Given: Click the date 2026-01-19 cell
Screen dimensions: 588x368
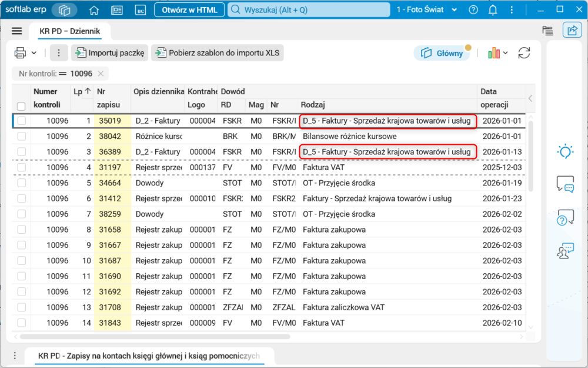Looking at the screenshot, I should tap(502, 183).
